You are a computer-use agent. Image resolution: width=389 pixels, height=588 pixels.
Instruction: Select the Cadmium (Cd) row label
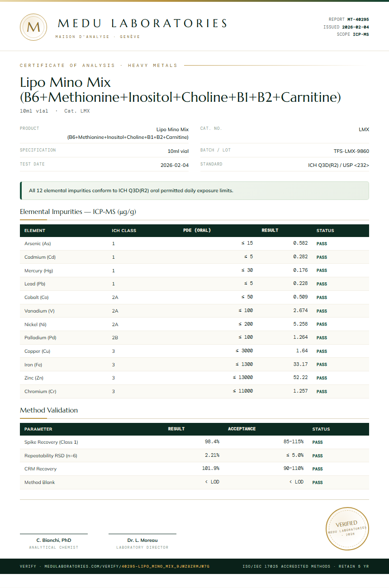pyautogui.click(x=40, y=257)
